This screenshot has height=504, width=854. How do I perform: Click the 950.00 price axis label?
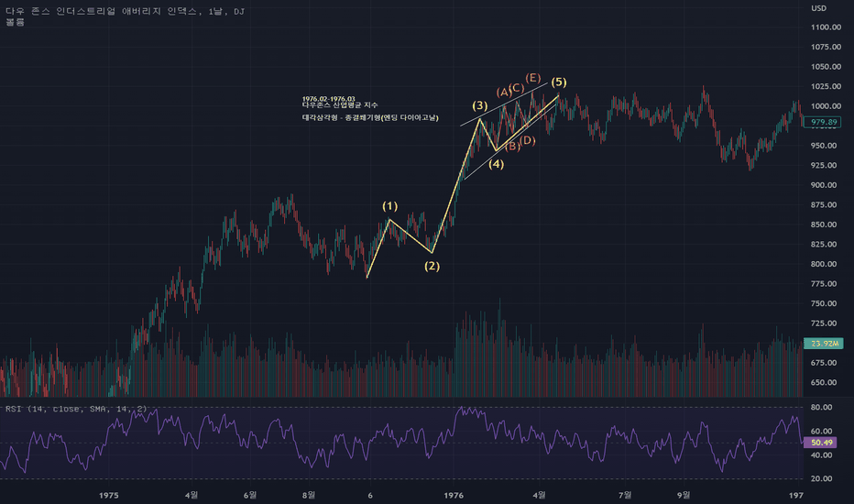(x=824, y=146)
